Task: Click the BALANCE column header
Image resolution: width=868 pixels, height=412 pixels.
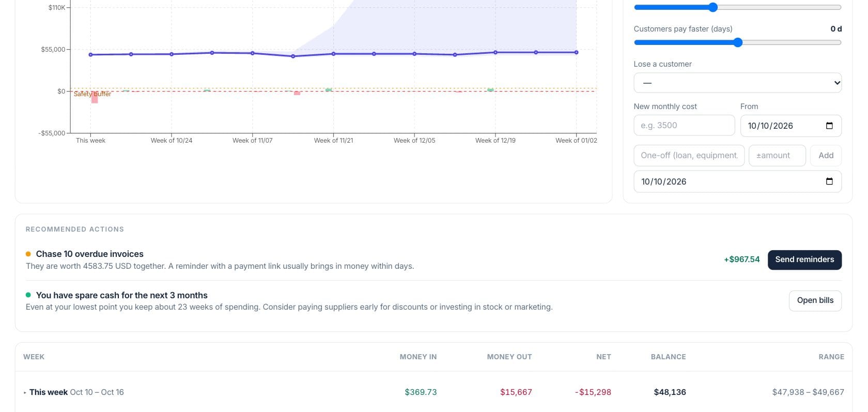Action: [x=669, y=357]
